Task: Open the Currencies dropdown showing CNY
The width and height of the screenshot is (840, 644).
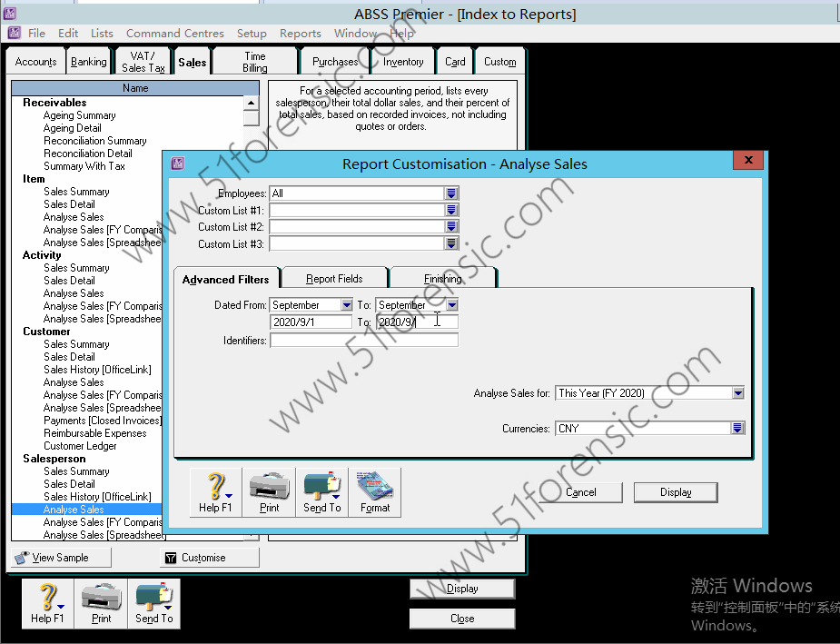Action: coord(736,428)
